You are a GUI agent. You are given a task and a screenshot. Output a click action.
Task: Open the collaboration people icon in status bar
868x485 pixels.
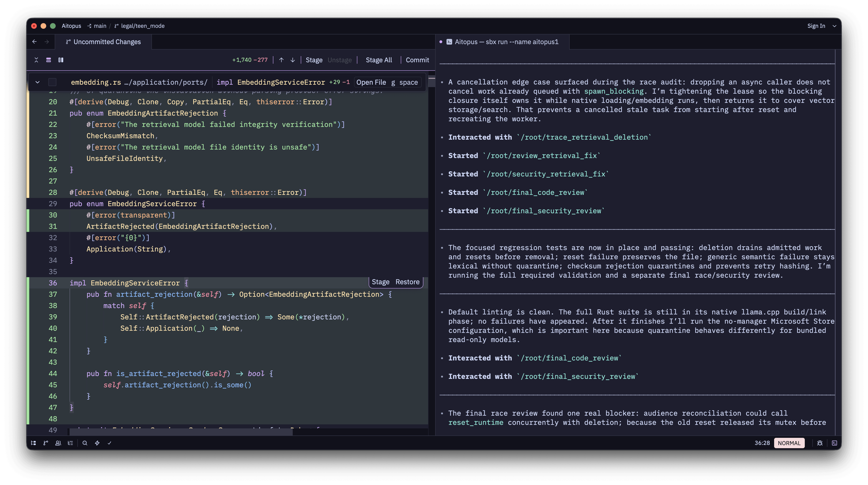58,443
